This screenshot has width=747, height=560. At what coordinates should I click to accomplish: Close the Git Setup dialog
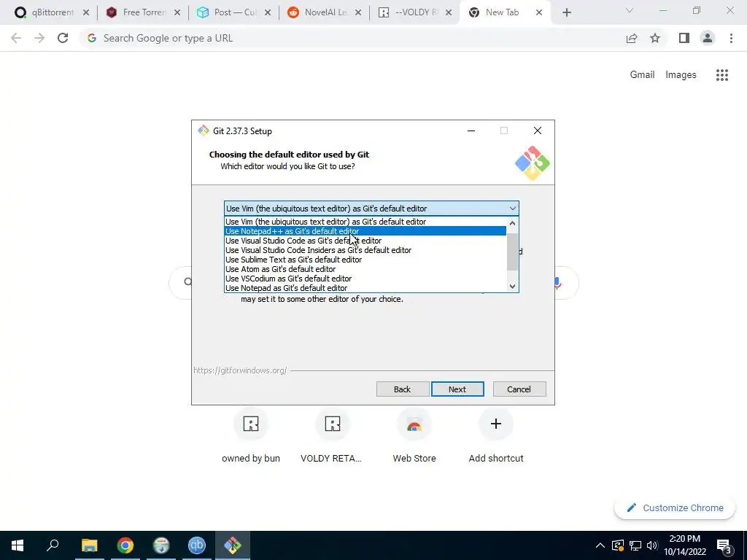click(x=538, y=131)
